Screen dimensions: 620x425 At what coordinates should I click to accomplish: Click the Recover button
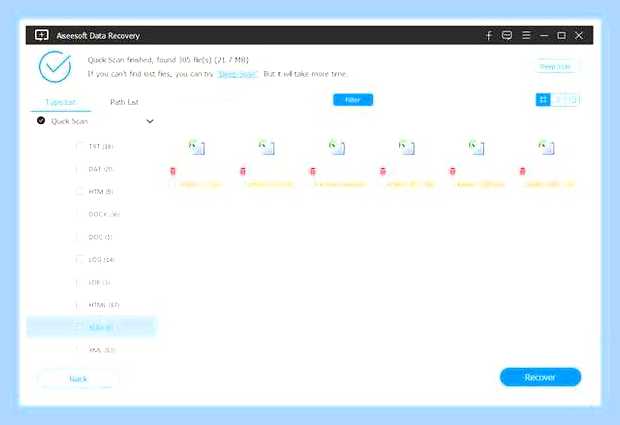(x=540, y=377)
